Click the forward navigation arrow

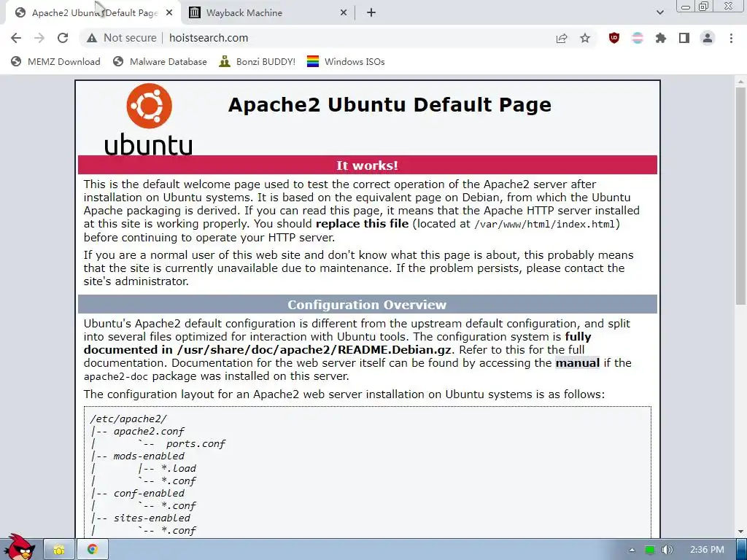39,38
